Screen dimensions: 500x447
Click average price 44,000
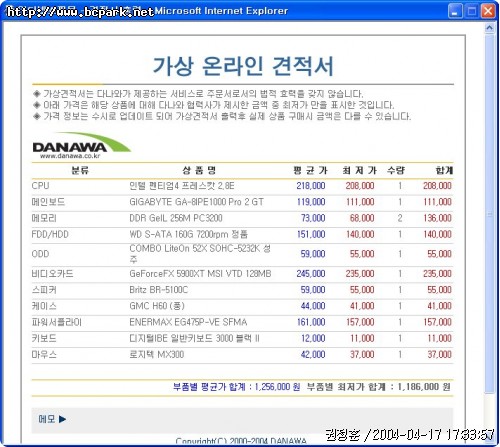point(313,306)
